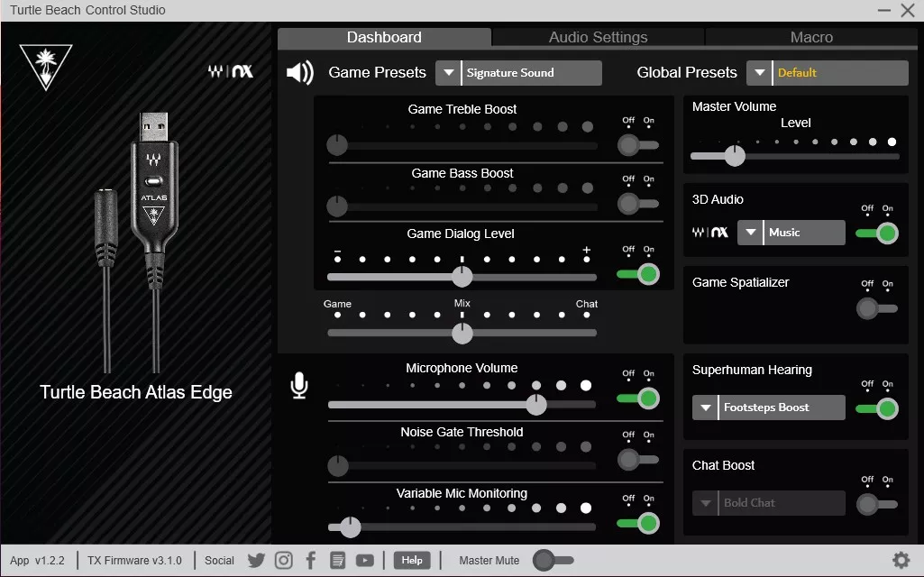Click the Waves Nx logo above device image
The height and width of the screenshot is (577, 924).
click(x=231, y=72)
